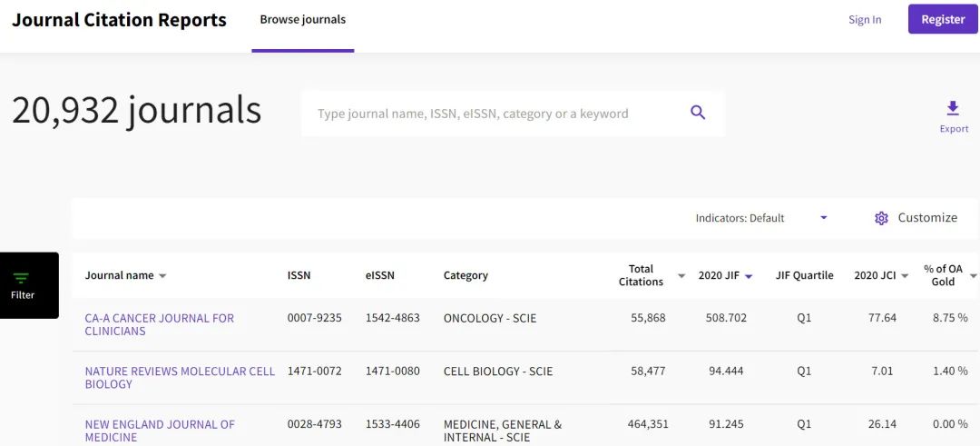Select total citations 55,868
The image size is (980, 446).
tap(648, 318)
